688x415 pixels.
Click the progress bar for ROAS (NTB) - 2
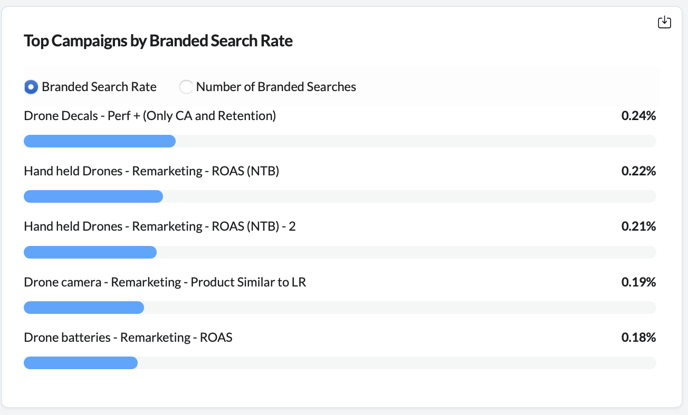click(90, 252)
